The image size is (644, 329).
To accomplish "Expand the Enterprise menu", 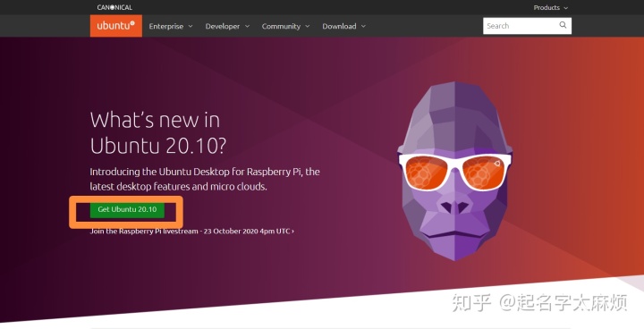I will [171, 26].
